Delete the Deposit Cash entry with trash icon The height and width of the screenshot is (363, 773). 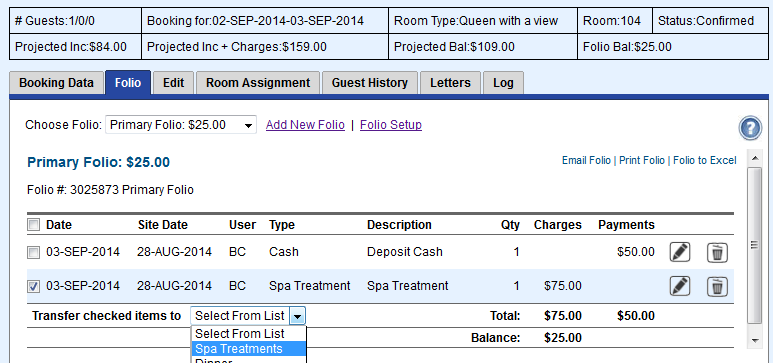[x=717, y=252]
